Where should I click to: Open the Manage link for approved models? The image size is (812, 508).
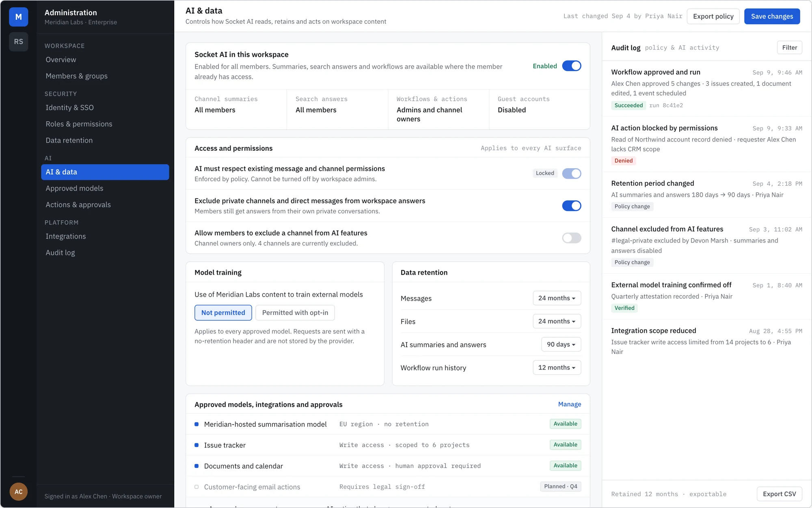(x=569, y=404)
